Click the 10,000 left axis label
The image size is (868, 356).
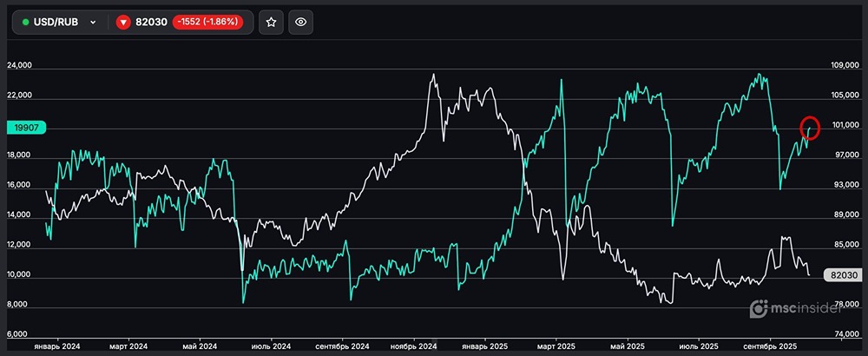(19, 275)
